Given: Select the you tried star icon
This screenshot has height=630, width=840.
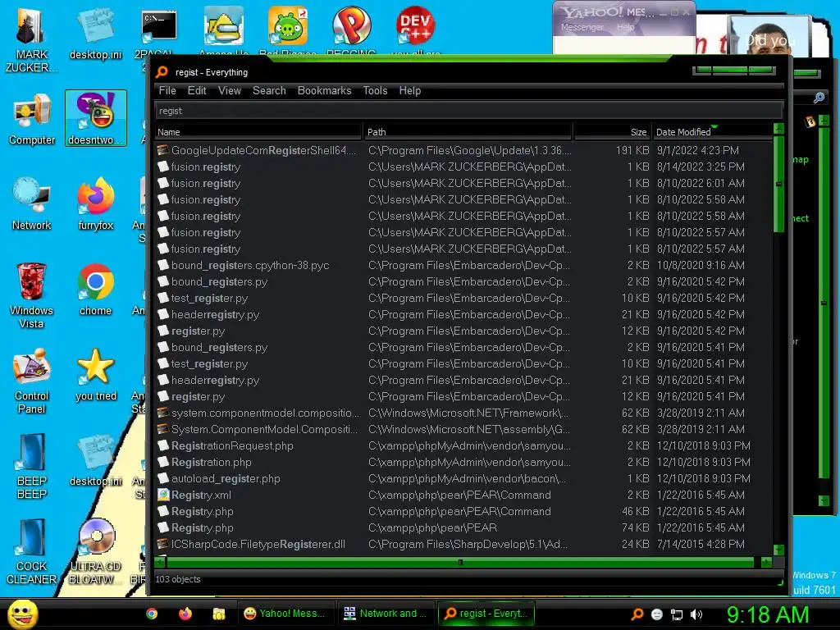Looking at the screenshot, I should click(96, 376).
